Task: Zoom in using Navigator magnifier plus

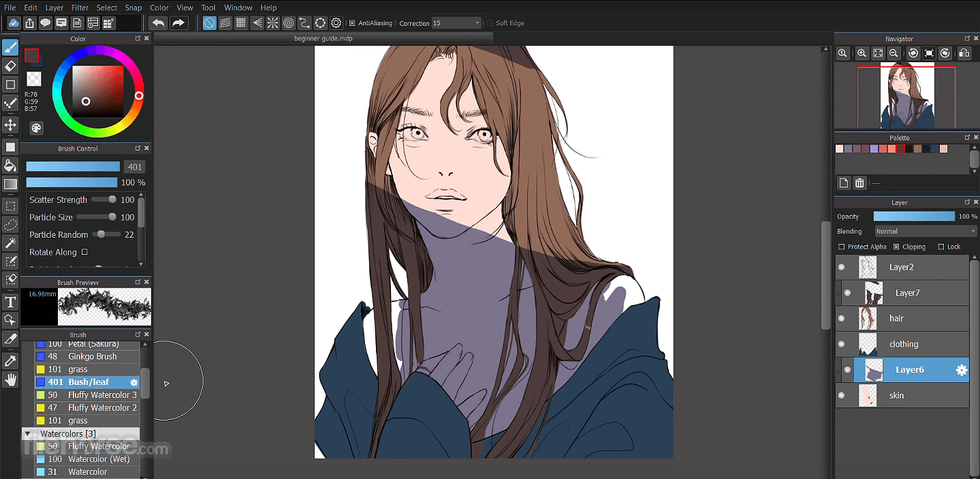Action: click(862, 53)
